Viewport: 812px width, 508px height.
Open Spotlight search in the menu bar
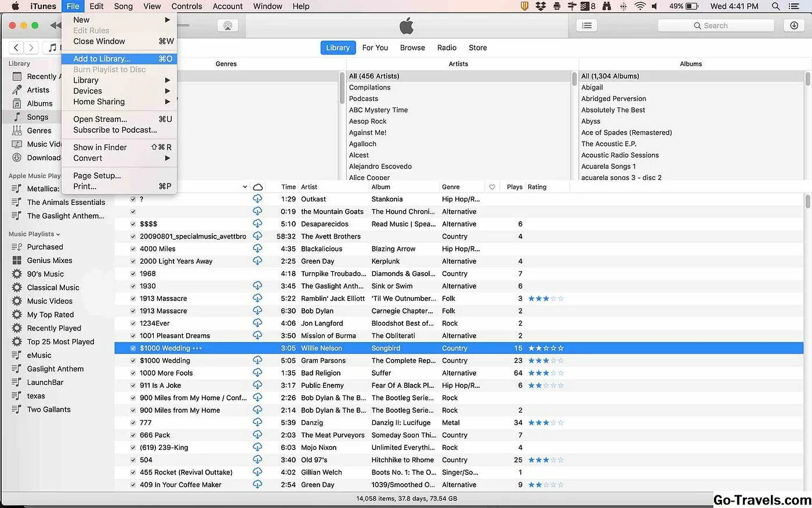click(x=775, y=6)
